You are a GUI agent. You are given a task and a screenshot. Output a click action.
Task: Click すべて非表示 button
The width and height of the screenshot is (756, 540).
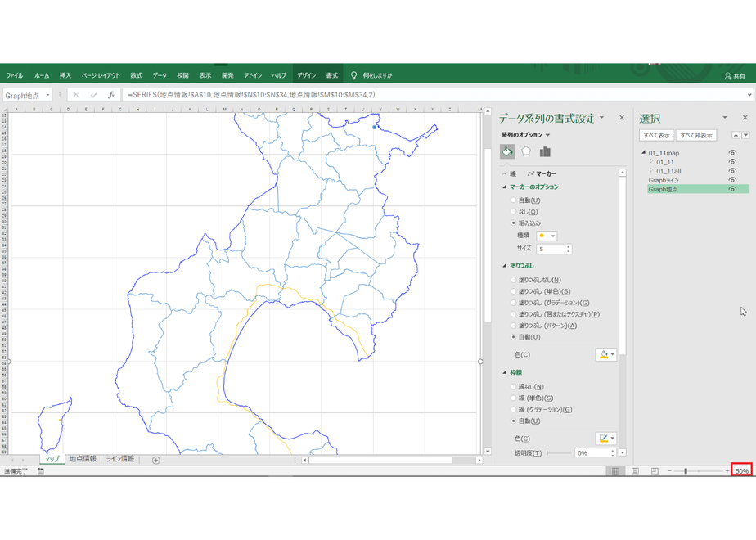696,136
